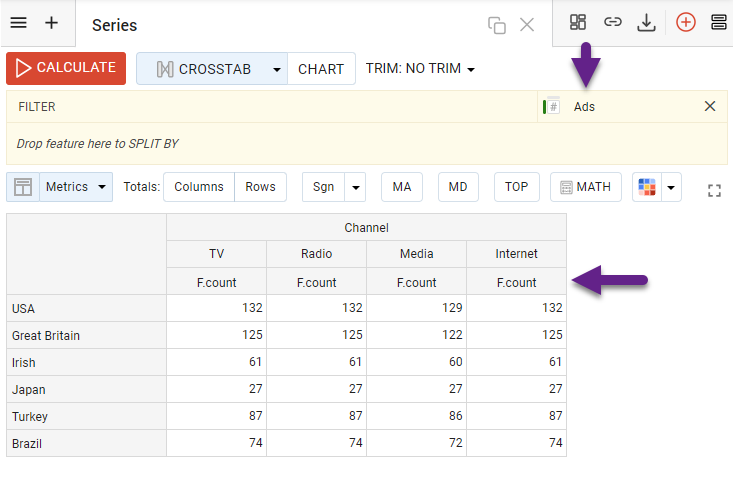The width and height of the screenshot is (733, 482).
Task: Click the download icon
Action: click(x=647, y=23)
